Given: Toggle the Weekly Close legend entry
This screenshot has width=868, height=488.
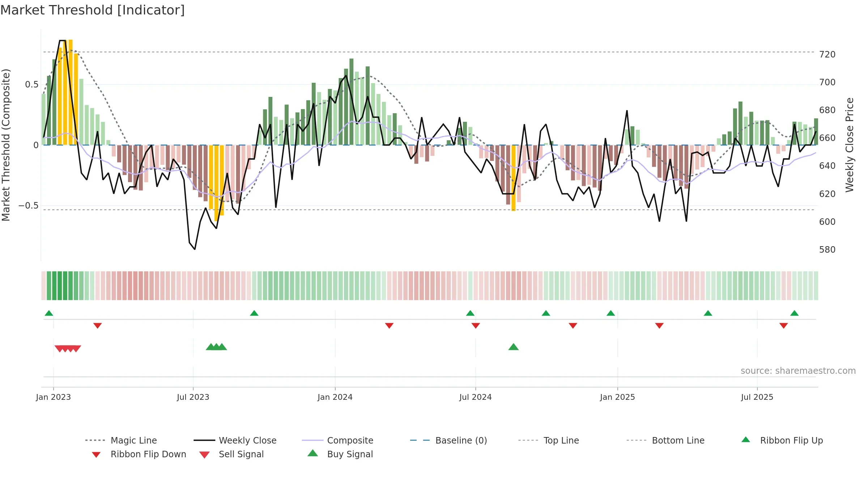Looking at the screenshot, I should (x=235, y=440).
